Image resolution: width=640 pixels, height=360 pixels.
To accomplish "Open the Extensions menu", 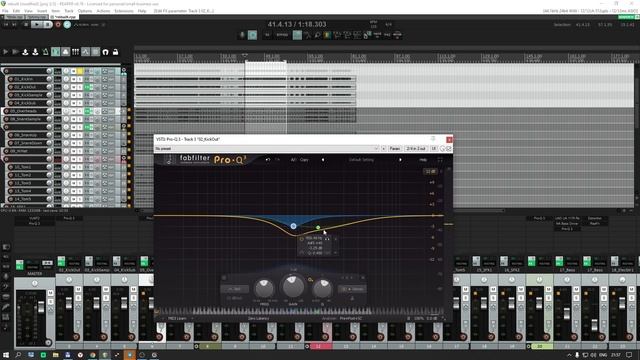I will (124, 11).
